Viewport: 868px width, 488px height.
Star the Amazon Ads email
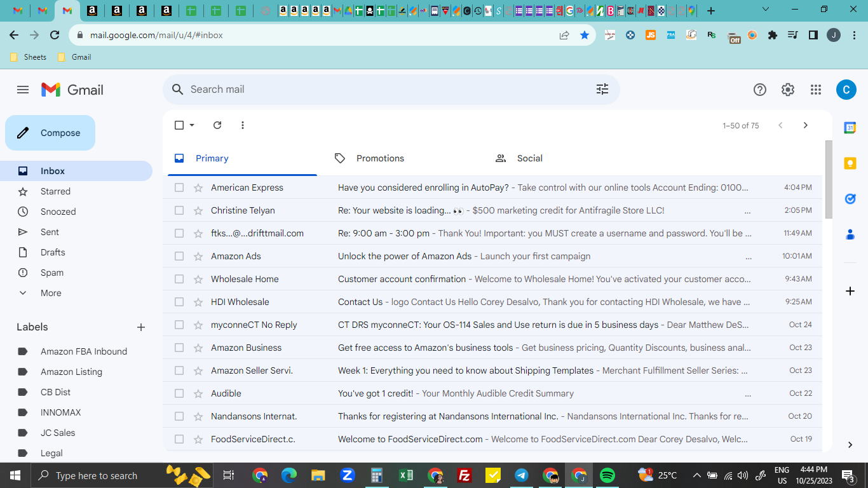198,256
